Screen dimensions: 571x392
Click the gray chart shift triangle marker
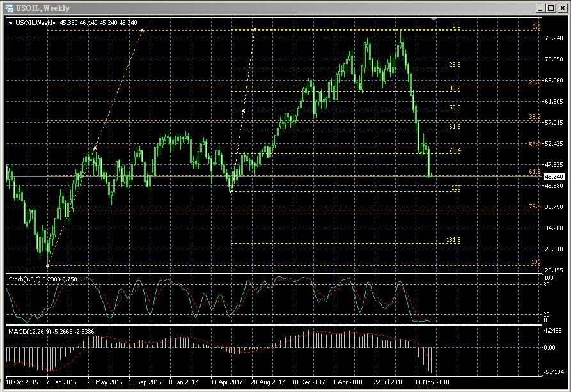(x=434, y=20)
